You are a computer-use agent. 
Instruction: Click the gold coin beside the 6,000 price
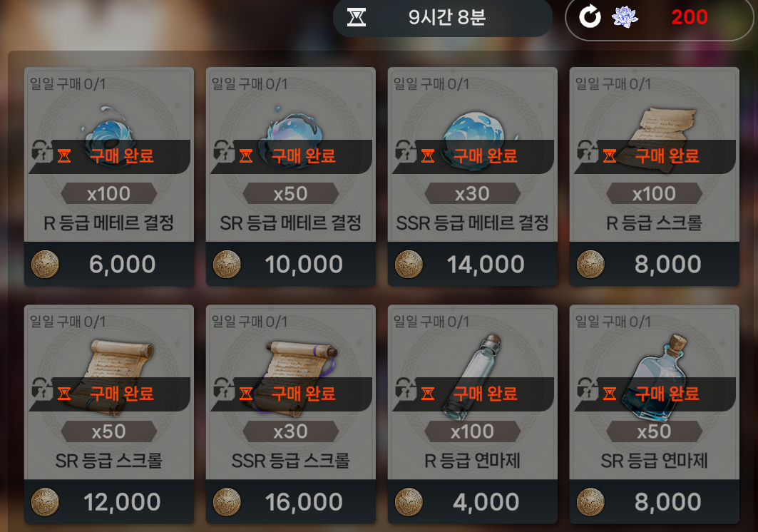(x=45, y=264)
